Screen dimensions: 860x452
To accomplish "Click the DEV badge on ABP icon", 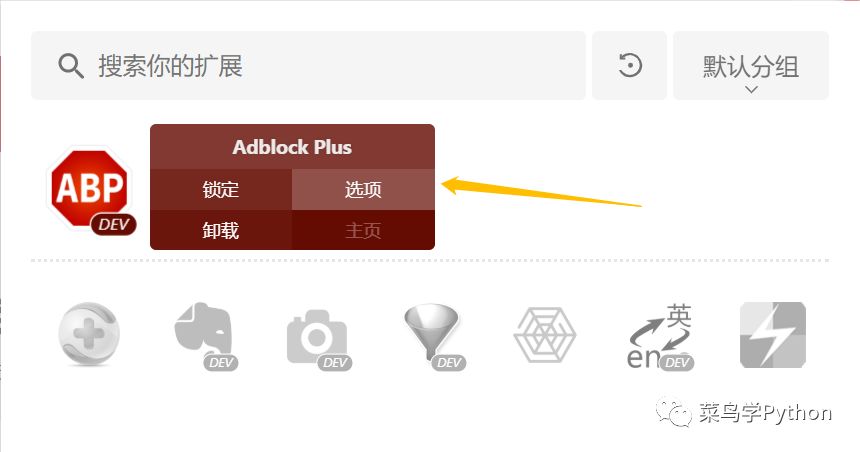I will coord(114,225).
